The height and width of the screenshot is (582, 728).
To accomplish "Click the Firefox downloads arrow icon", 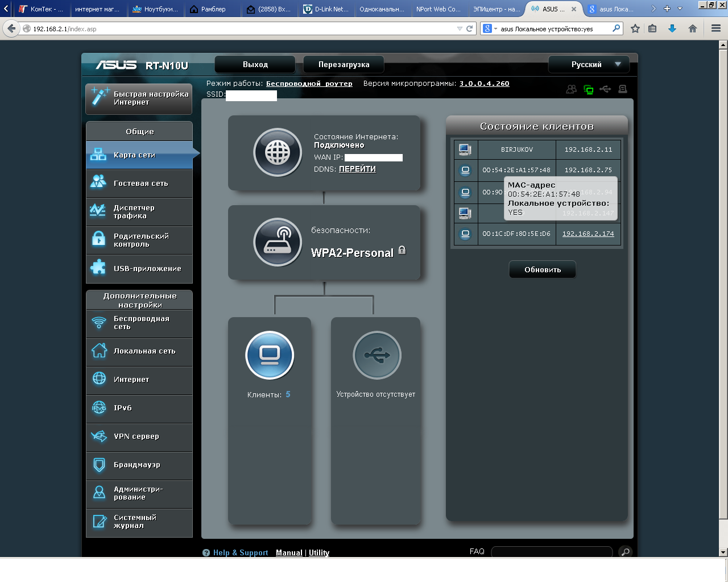I will pos(672,28).
